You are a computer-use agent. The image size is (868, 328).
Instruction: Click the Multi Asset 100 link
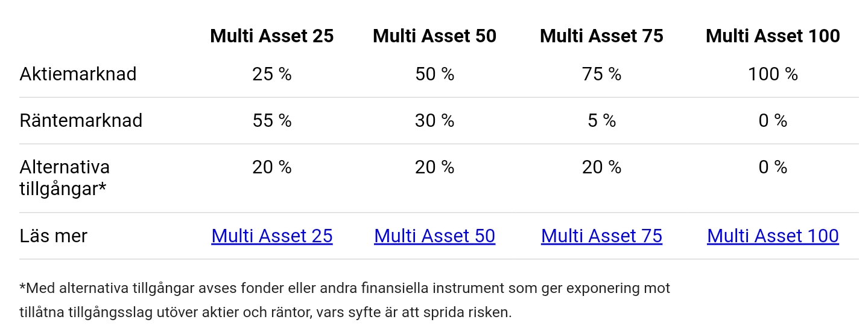click(x=773, y=236)
